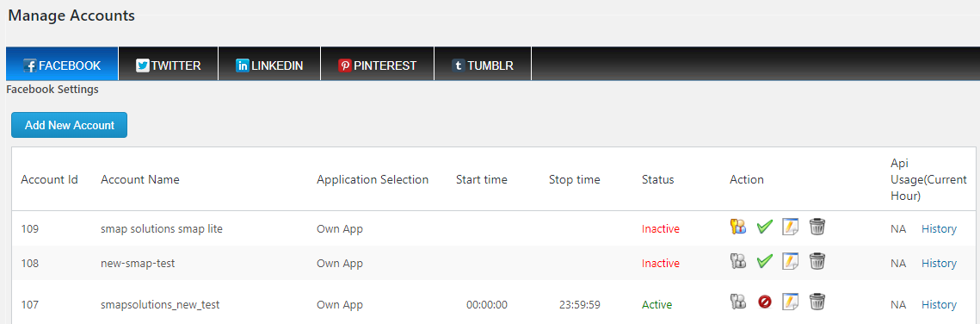Delete the new-smap-test account
The width and height of the screenshot is (980, 324).
pos(817,261)
